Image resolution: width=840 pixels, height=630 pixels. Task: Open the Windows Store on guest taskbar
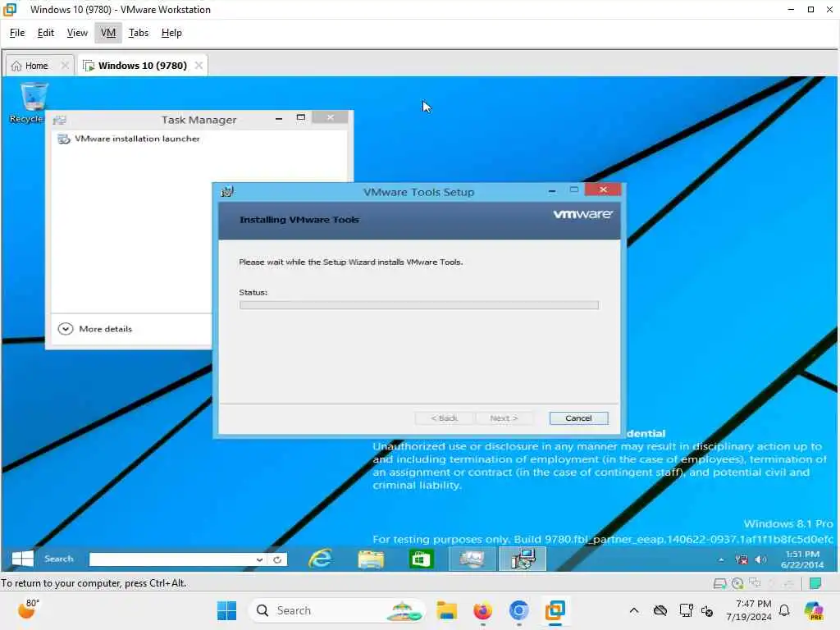(421, 559)
